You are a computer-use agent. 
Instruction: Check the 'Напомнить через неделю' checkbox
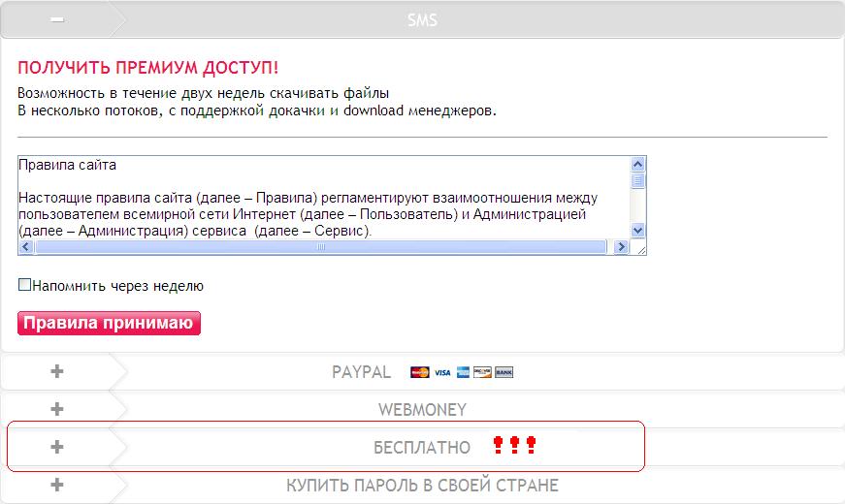pos(25,286)
